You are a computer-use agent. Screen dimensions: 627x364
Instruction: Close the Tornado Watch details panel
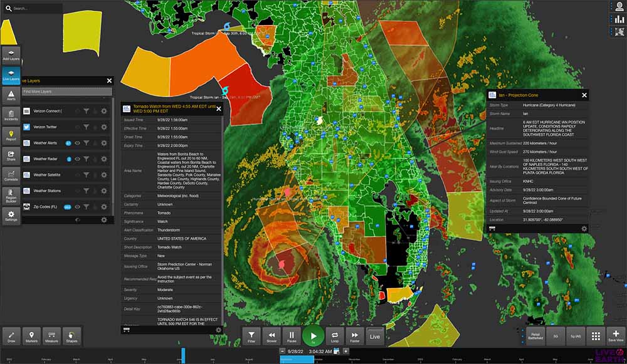(x=219, y=108)
